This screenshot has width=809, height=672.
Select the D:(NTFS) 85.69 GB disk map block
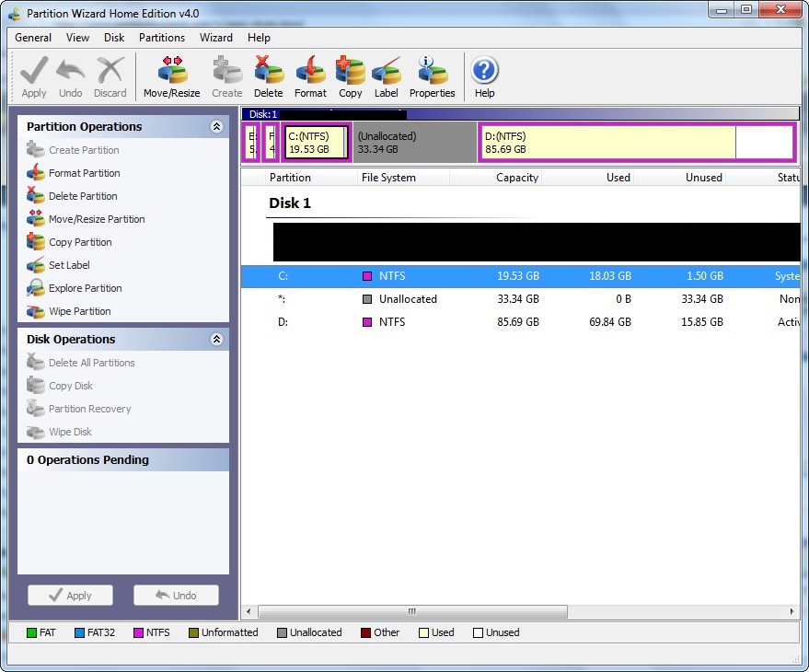pos(637,143)
